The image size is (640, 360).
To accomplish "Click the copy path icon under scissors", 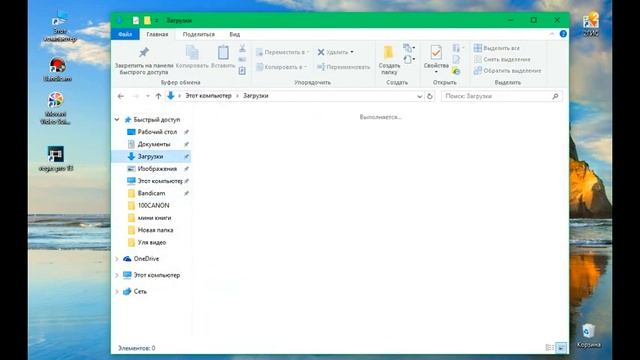I will pos(242,60).
